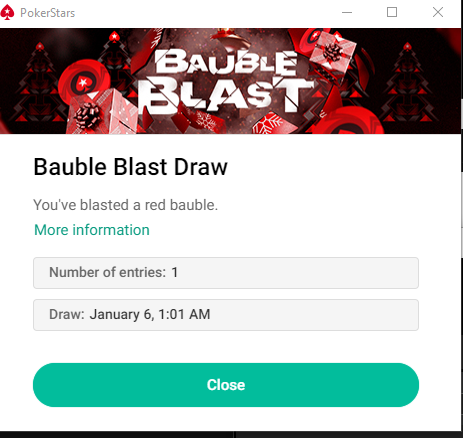Click the gift box with bow below the star chip
Screen dimensions: 463x438
pos(100,113)
